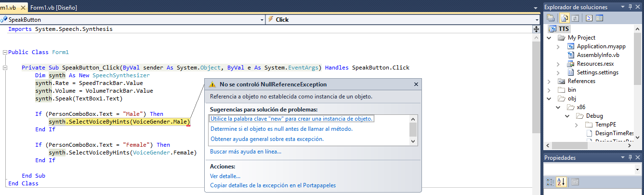Select the Debug folder
This screenshot has height=195, width=644.
tap(593, 116)
